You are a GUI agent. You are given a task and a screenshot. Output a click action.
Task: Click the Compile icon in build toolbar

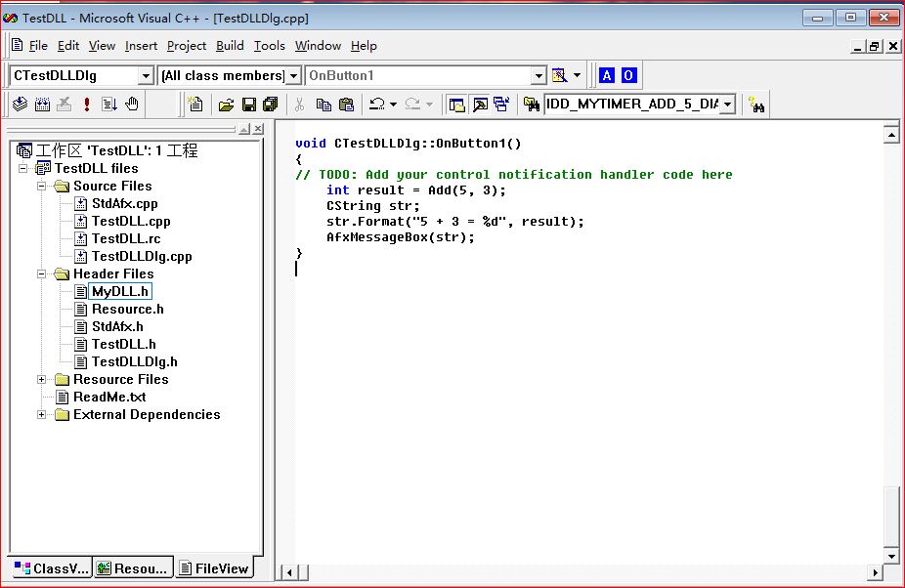[21, 104]
